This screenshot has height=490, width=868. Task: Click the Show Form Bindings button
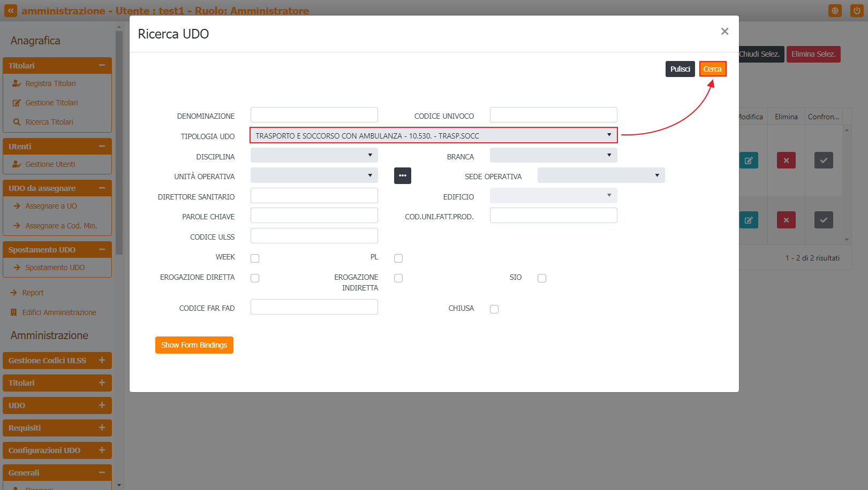[x=194, y=345]
